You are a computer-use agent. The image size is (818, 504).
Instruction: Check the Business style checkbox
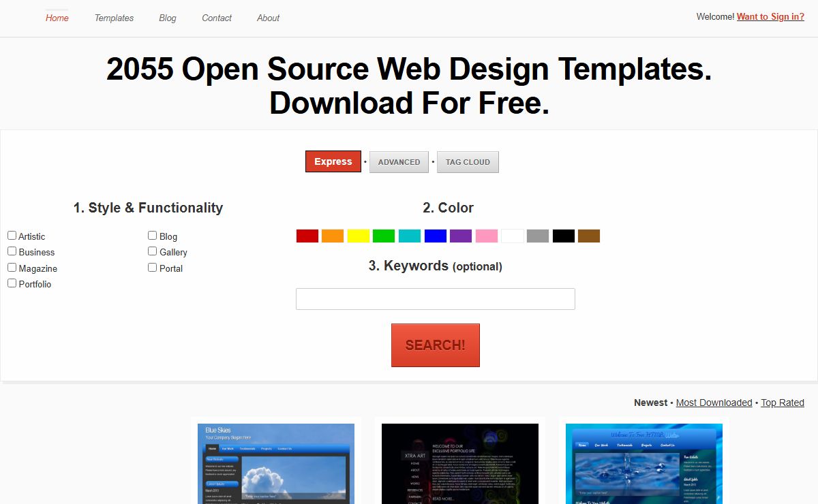(12, 251)
